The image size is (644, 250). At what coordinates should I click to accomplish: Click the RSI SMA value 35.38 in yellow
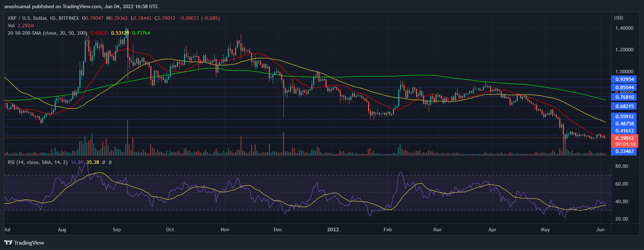pos(93,162)
